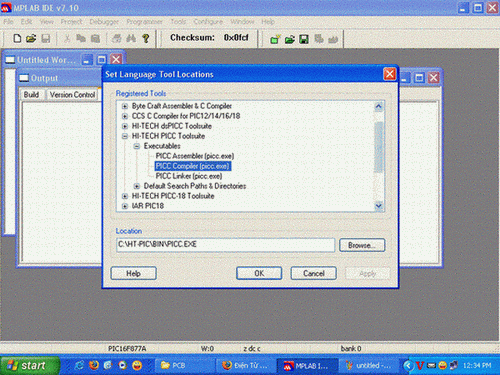The image size is (500, 375).
Task: Open Firefox from the quick launch bar
Action: click(x=94, y=365)
